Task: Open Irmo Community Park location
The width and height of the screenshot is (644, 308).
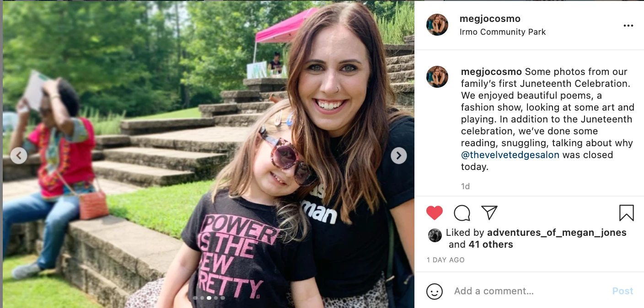Action: tap(502, 32)
